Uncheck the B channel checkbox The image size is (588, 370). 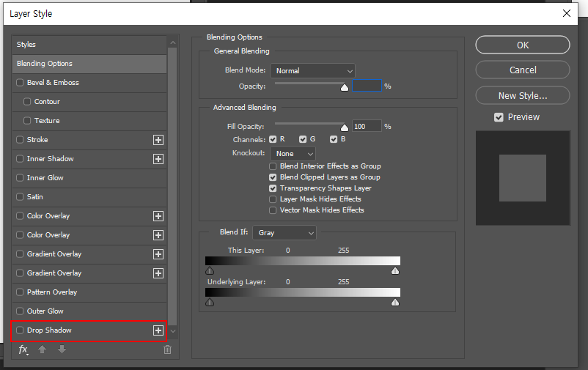click(334, 139)
